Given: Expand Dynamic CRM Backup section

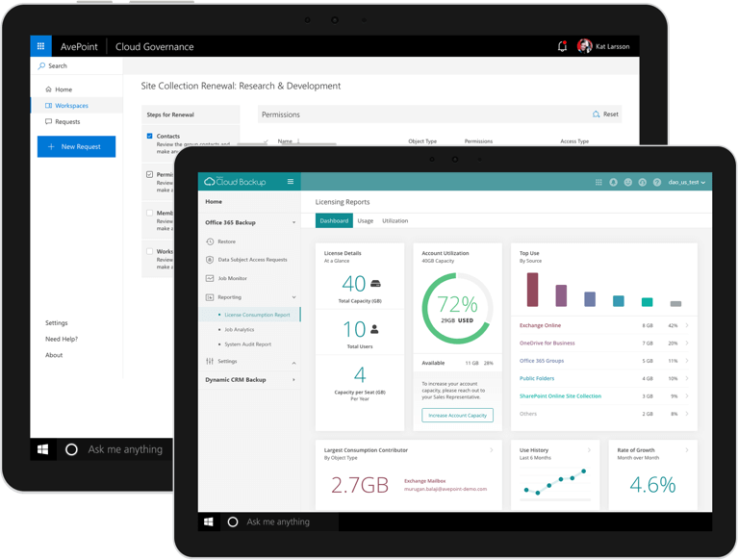Looking at the screenshot, I should coord(293,380).
